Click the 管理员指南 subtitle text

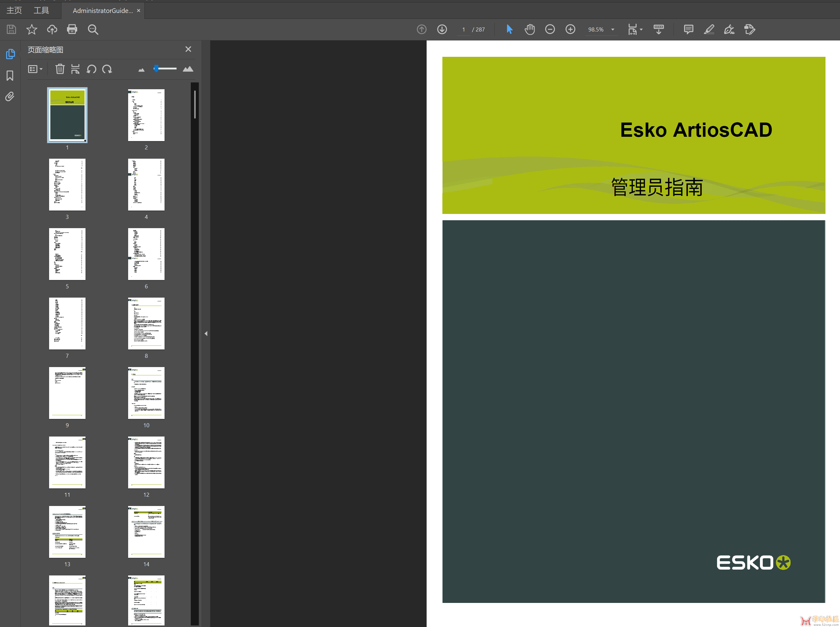tap(657, 187)
